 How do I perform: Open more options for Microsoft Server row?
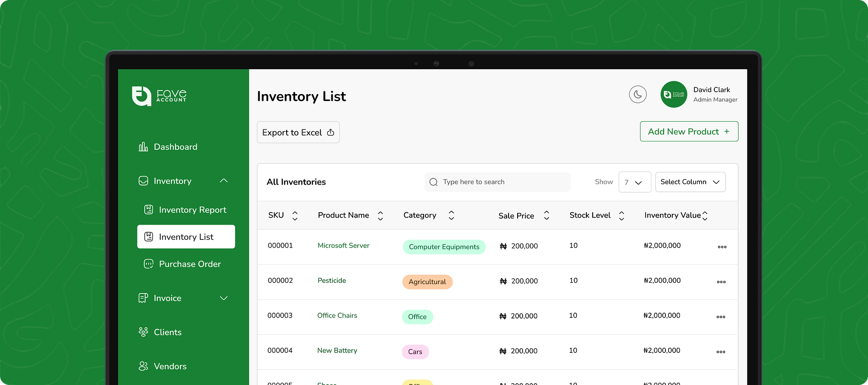click(722, 247)
